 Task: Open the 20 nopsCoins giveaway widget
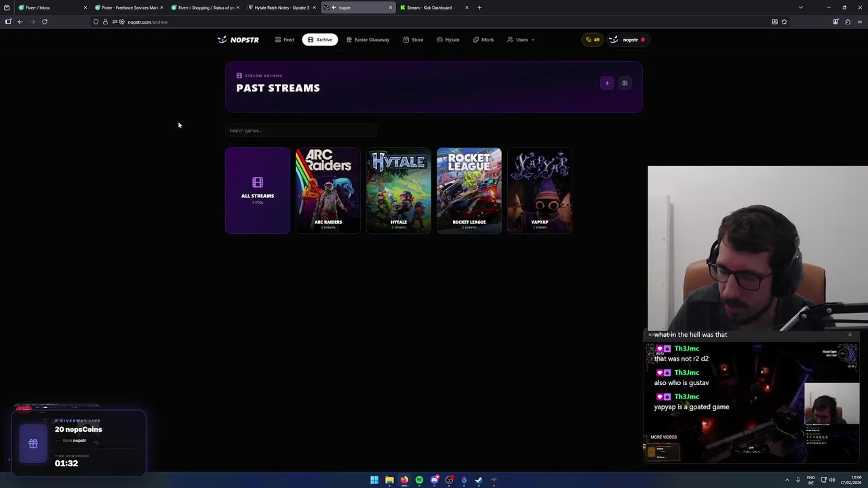coord(79,443)
